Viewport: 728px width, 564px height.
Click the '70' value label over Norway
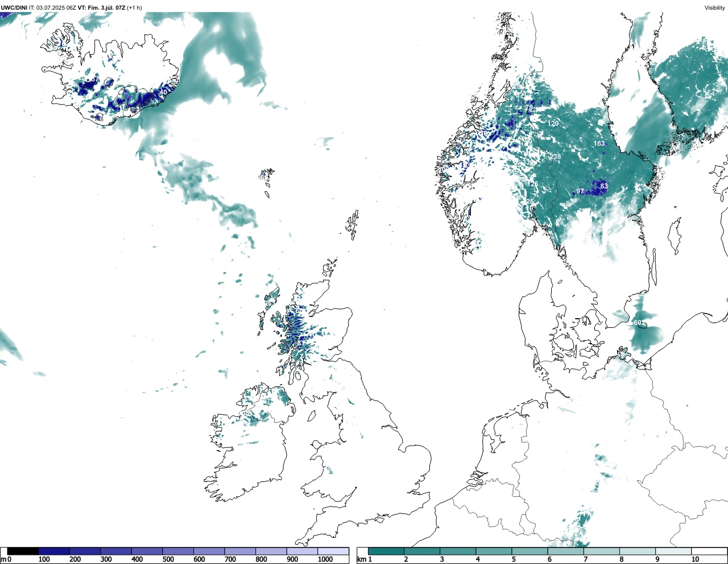(529, 108)
